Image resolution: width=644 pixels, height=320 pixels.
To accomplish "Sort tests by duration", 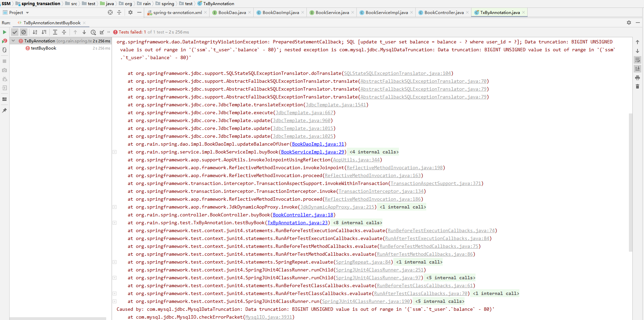I will (44, 32).
